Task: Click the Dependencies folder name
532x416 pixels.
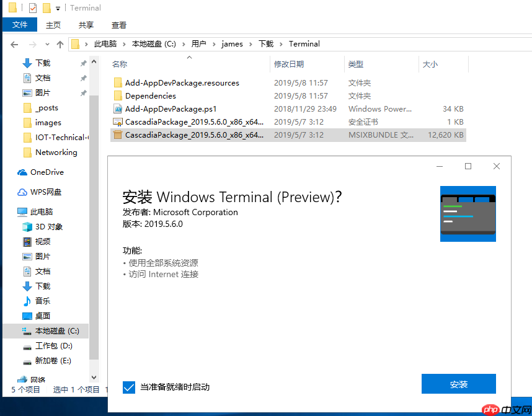Action: pos(151,96)
